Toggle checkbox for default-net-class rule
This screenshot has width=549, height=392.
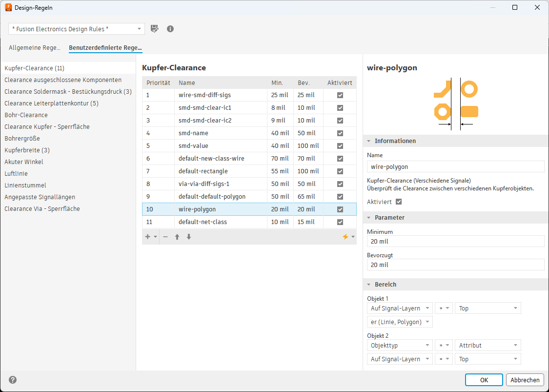tap(340, 222)
